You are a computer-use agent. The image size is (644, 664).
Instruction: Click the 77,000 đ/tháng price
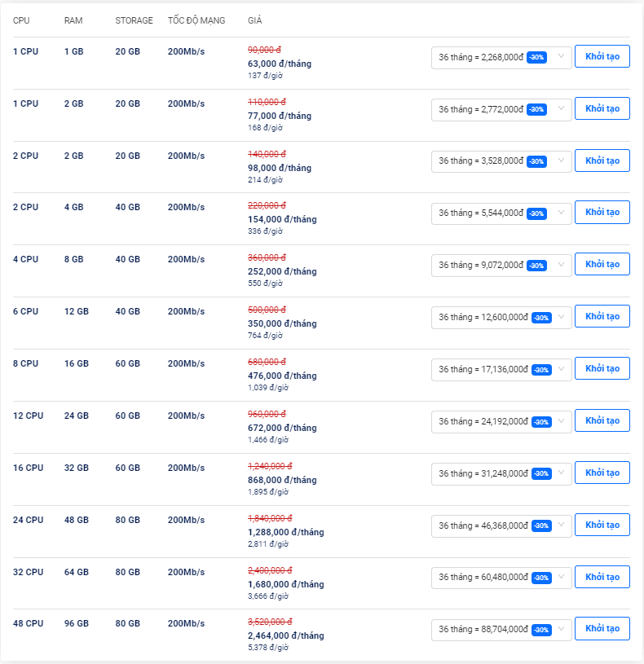[280, 116]
